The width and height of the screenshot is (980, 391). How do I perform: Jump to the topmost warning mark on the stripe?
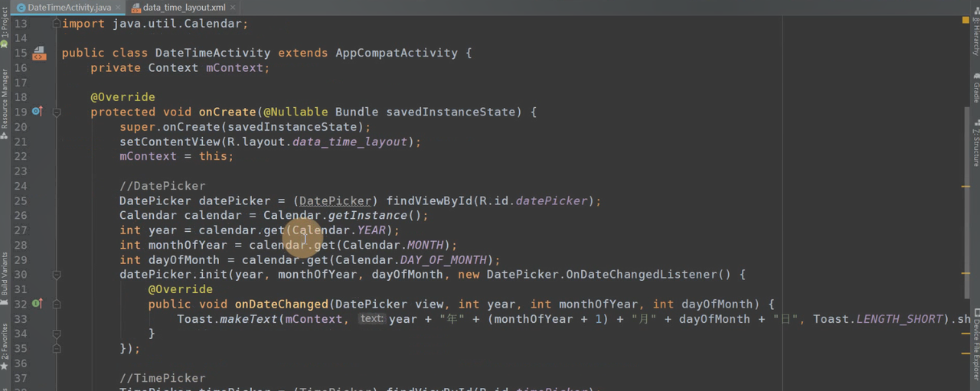965,186
